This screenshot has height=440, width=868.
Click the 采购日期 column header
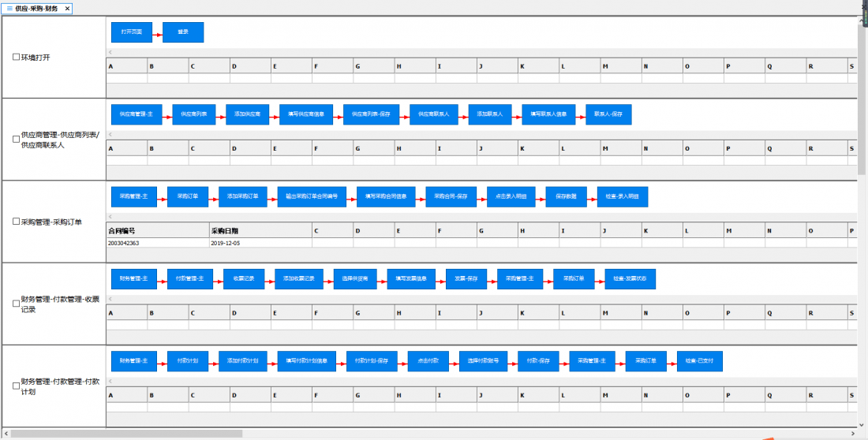pyautogui.click(x=260, y=230)
